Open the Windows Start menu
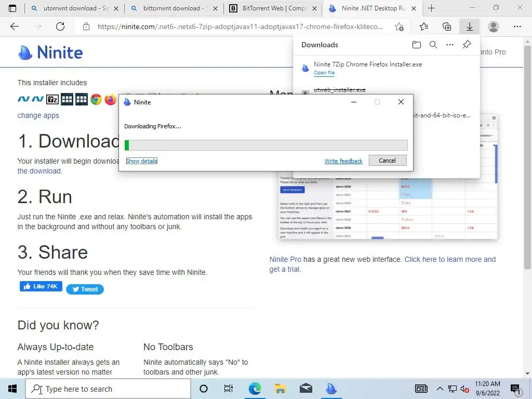Viewport: 532px width, 399px height. 12,389
